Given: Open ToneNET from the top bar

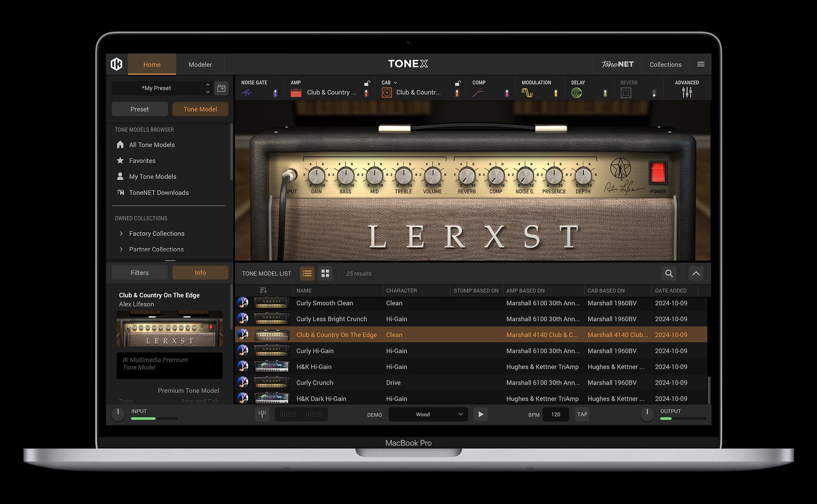Looking at the screenshot, I should (617, 64).
